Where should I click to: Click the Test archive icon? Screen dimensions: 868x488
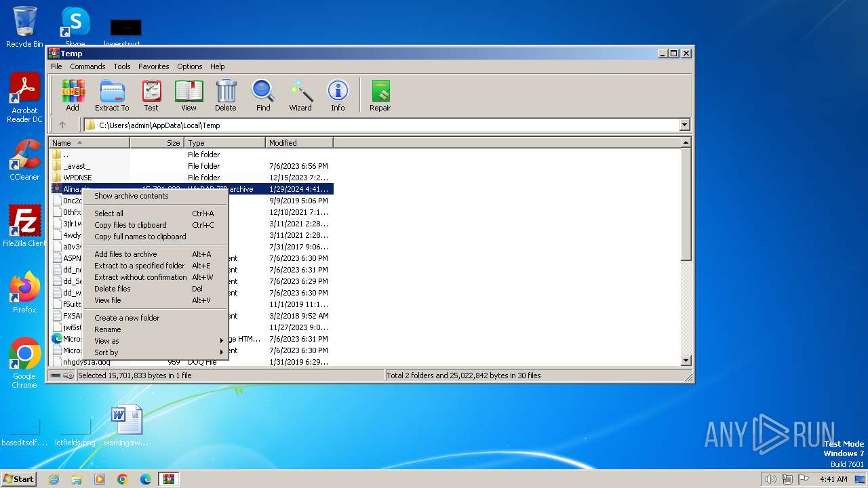tap(151, 96)
